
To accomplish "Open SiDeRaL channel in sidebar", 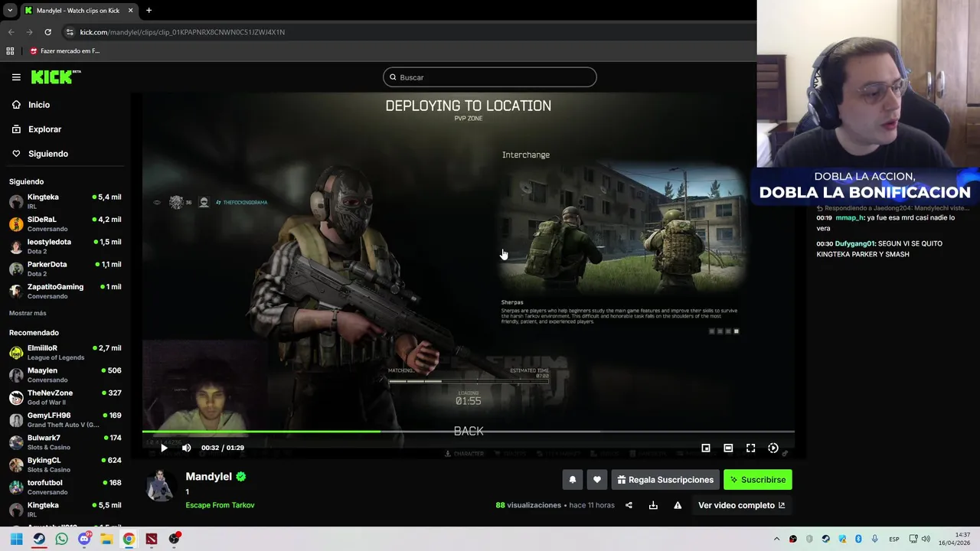I will (x=65, y=223).
